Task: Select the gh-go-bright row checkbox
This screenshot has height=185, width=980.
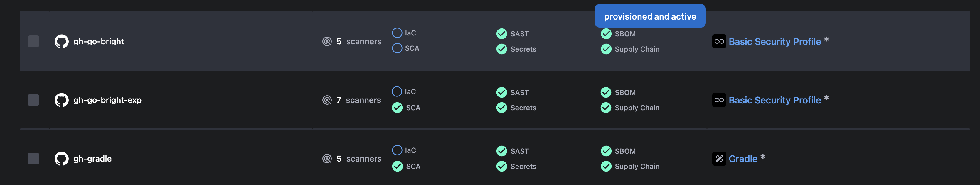Action: [x=33, y=41]
